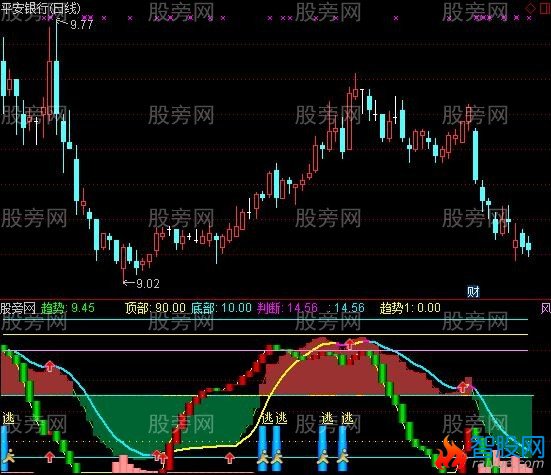Click the tall cyan candlestick of the sharp drop

pyautogui.click(x=475, y=155)
